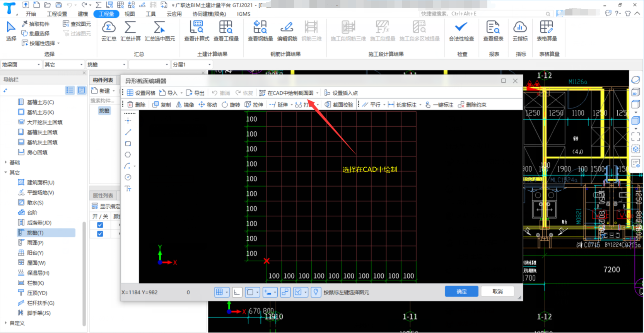Open 工程设置 ribbon tab
The width and height of the screenshot is (644, 333).
[57, 14]
